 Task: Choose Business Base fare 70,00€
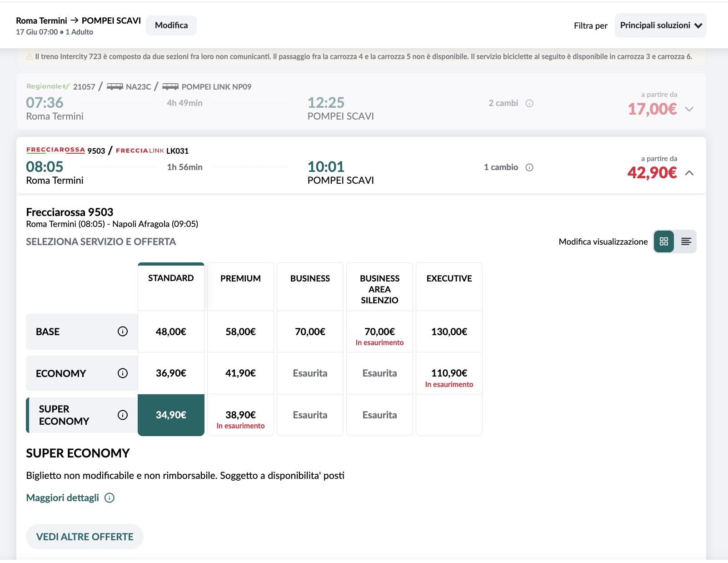[310, 332]
